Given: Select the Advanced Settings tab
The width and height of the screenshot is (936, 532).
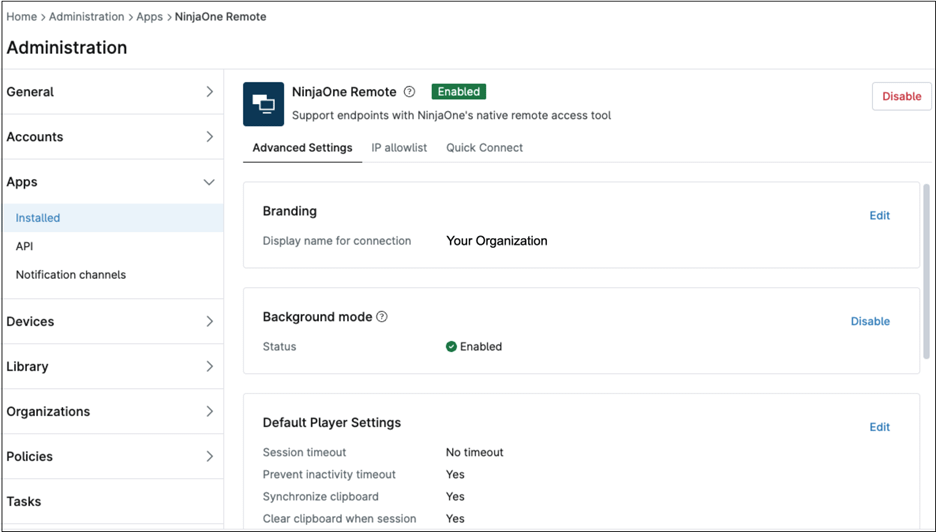Looking at the screenshot, I should point(302,148).
